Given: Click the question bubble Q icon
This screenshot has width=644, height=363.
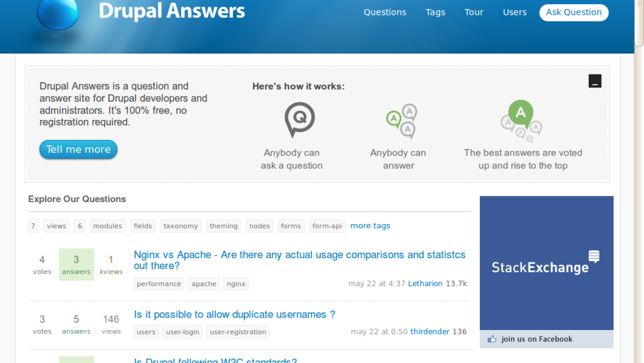Looking at the screenshot, I should click(x=300, y=119).
